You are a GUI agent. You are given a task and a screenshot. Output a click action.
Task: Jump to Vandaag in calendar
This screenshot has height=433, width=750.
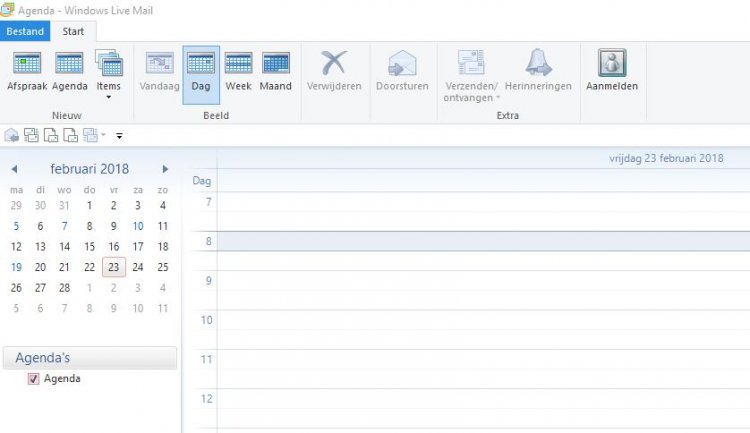point(160,70)
